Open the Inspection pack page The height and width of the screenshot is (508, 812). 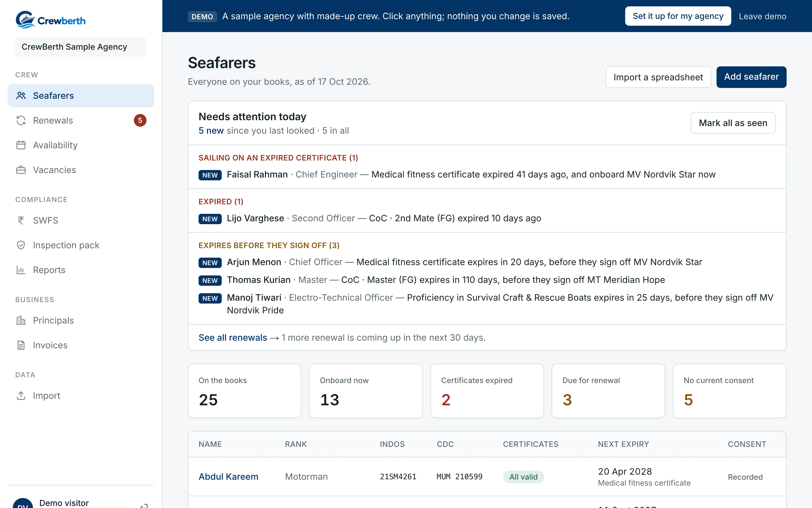click(81, 245)
